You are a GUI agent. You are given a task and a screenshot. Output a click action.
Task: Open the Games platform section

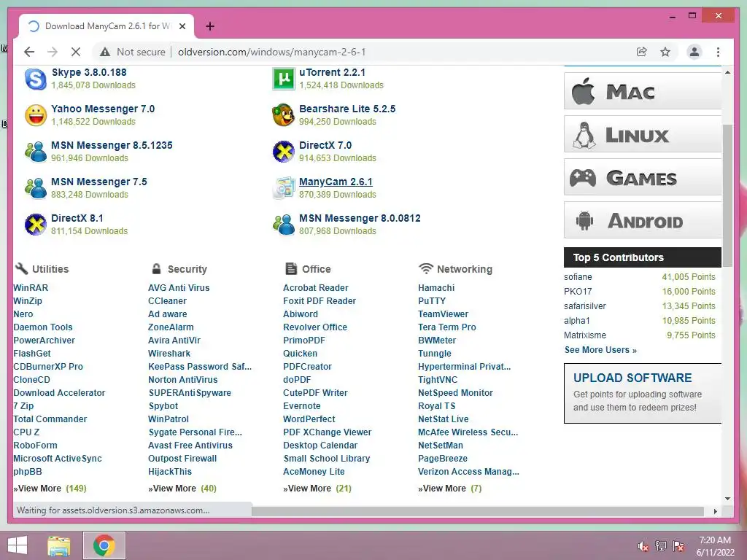click(x=643, y=177)
